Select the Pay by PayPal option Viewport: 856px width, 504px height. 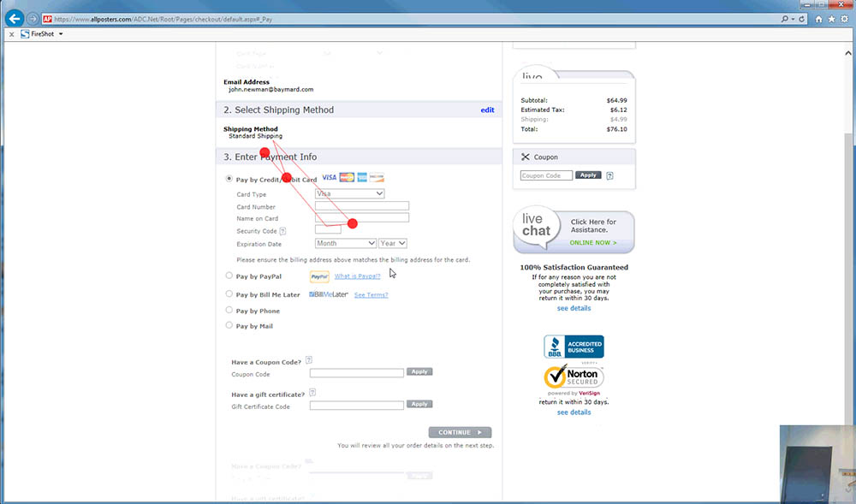228,276
